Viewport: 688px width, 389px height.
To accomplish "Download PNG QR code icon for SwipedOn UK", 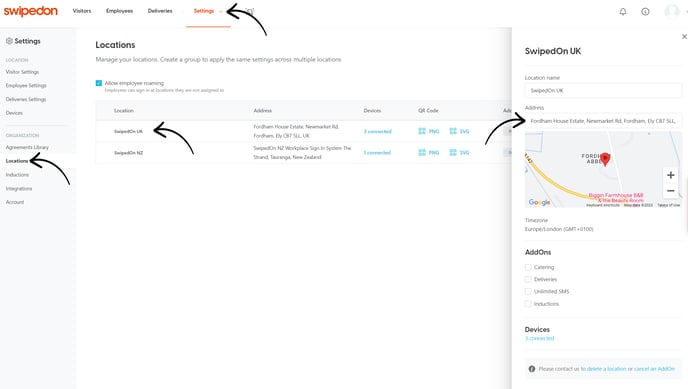I will tap(422, 131).
